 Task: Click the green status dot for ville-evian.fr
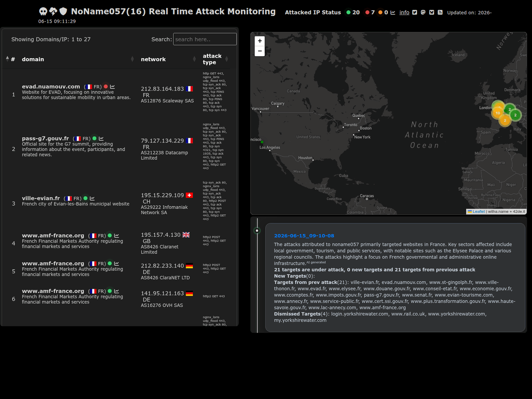point(86,198)
